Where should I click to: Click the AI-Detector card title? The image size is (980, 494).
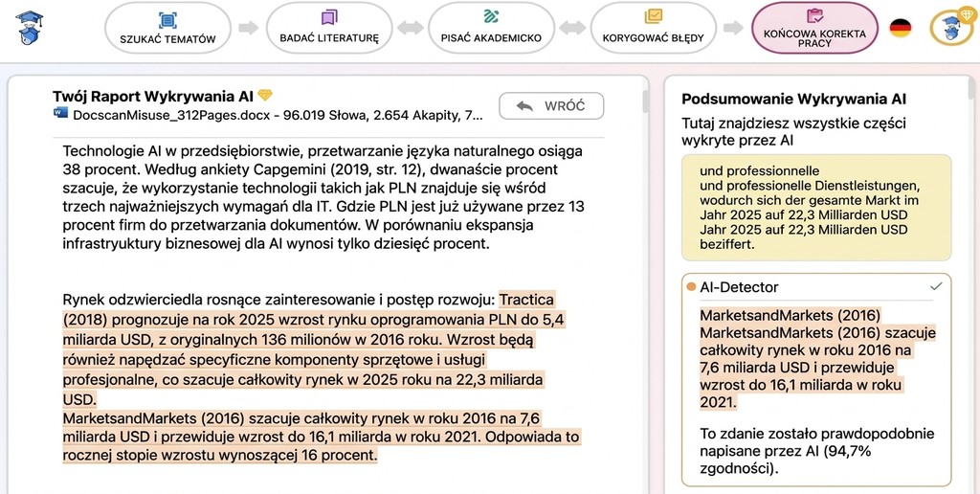pyautogui.click(x=740, y=287)
